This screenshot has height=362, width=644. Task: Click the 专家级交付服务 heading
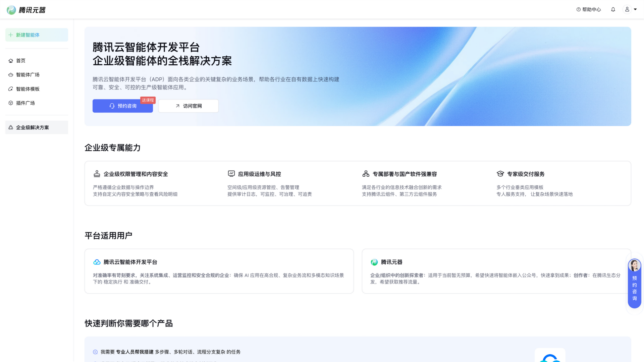tap(526, 174)
